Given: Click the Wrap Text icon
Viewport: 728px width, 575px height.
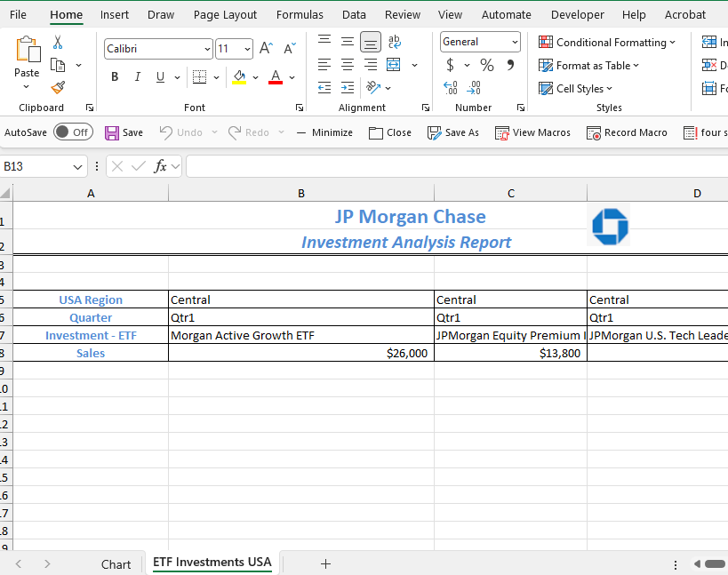Looking at the screenshot, I should (395, 42).
